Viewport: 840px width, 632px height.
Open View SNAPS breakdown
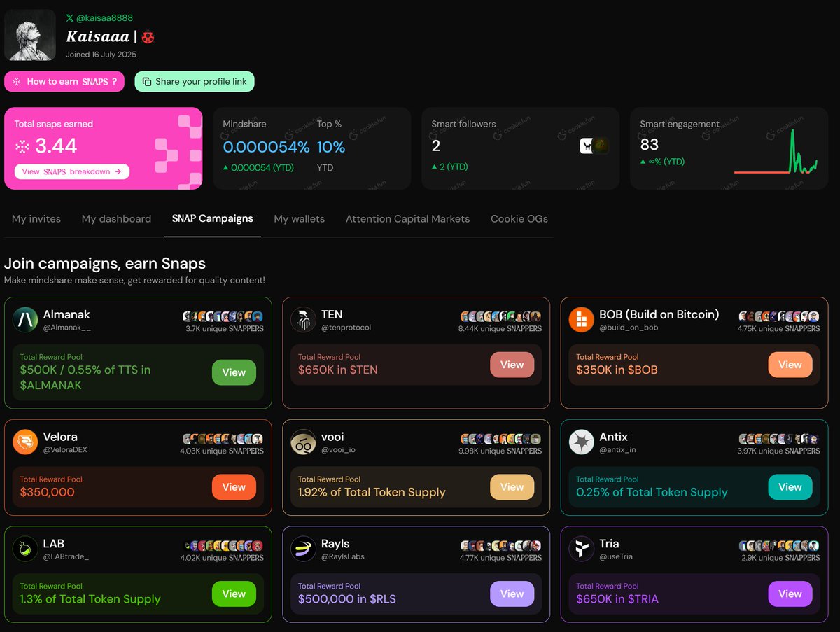[x=71, y=171]
